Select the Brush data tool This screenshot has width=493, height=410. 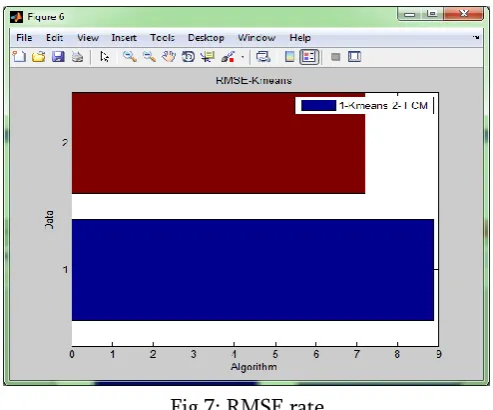(x=228, y=57)
